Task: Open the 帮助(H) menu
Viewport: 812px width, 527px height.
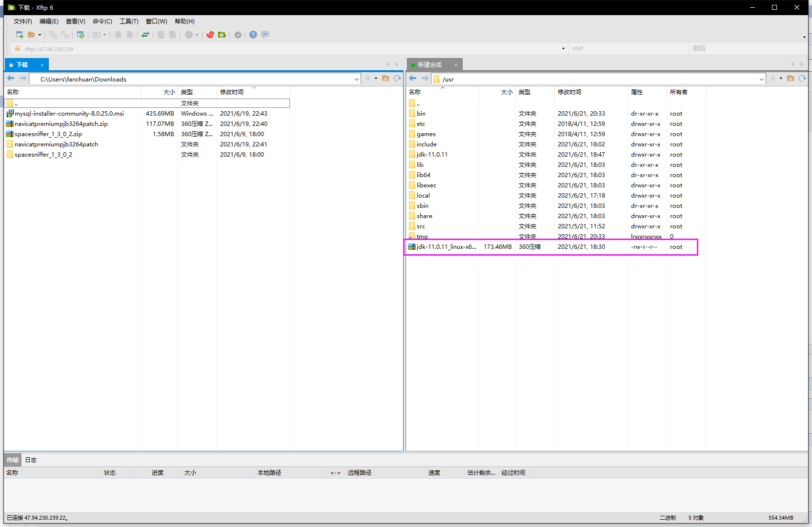Action: 184,21
